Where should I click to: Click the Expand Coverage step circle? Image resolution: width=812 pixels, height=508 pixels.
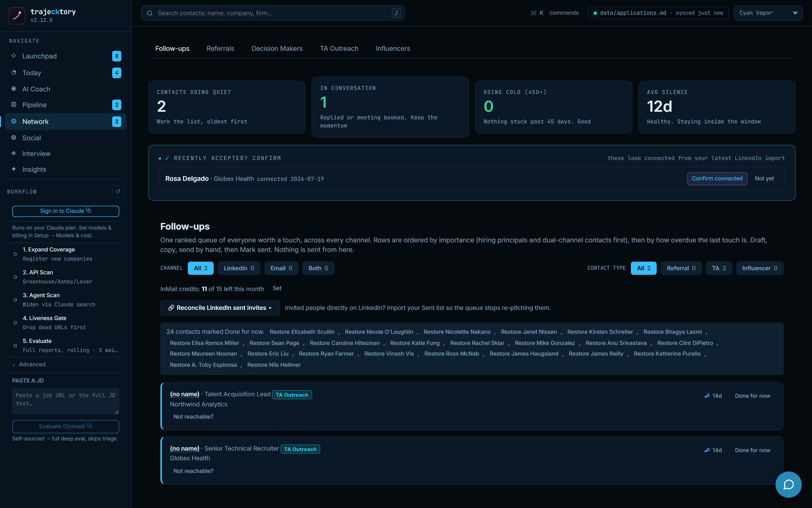(15, 254)
